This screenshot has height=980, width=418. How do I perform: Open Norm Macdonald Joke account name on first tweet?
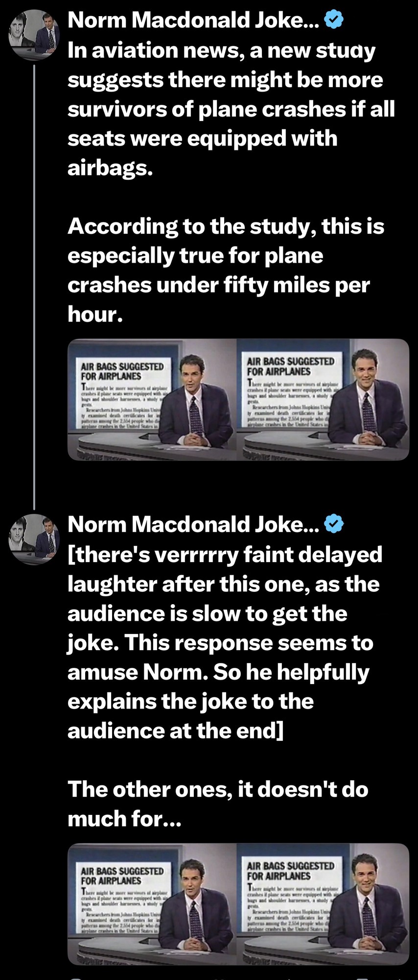pyautogui.click(x=193, y=20)
